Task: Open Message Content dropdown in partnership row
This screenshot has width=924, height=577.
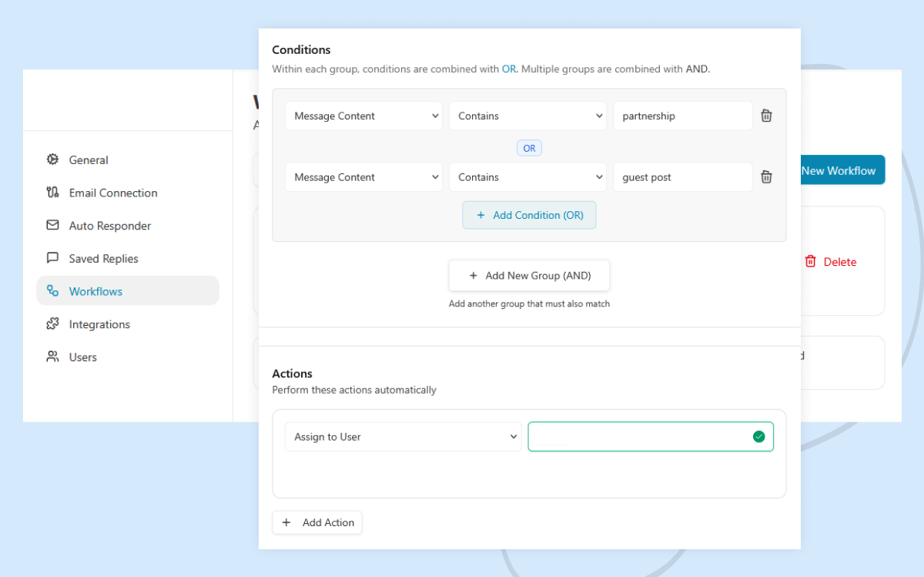Action: point(363,116)
